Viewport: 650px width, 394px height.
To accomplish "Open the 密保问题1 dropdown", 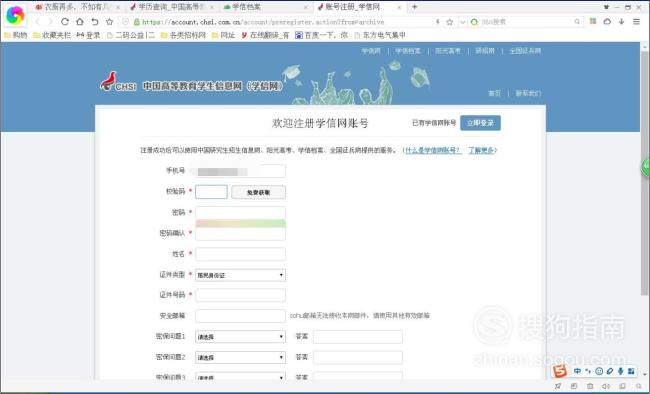I will coord(240,337).
